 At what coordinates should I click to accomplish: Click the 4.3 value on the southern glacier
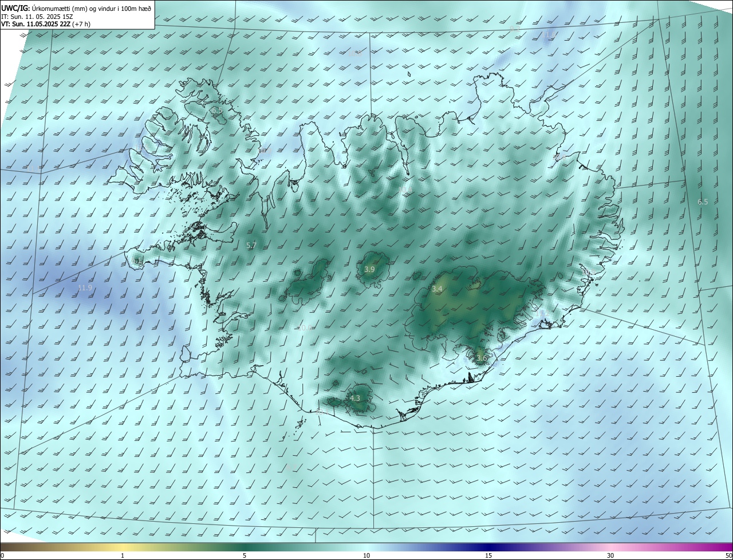354,398
